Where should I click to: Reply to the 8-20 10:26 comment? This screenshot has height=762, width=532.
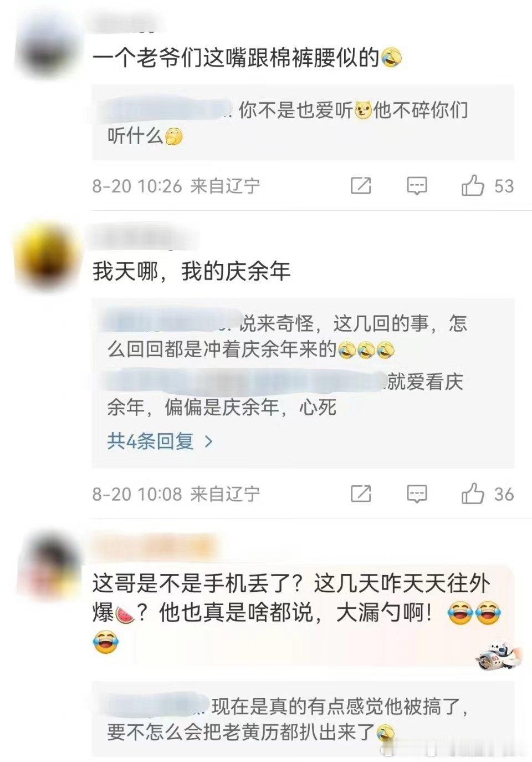(417, 186)
